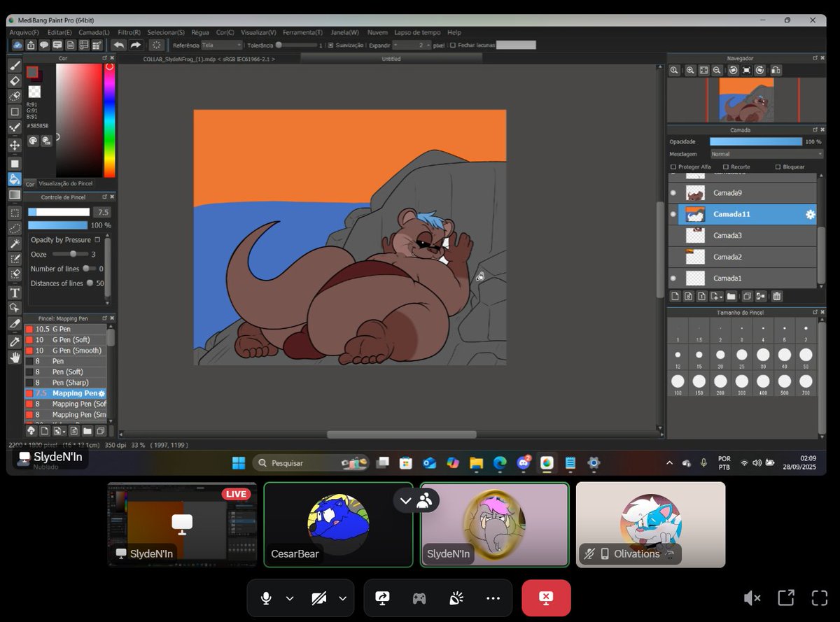This screenshot has width=840, height=622.
Task: Toggle the Suavização checkbox
Action: 331,45
